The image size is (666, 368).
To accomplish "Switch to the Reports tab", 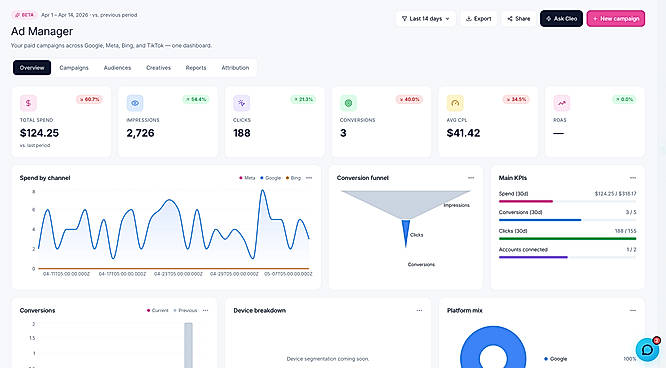I will pyautogui.click(x=196, y=68).
